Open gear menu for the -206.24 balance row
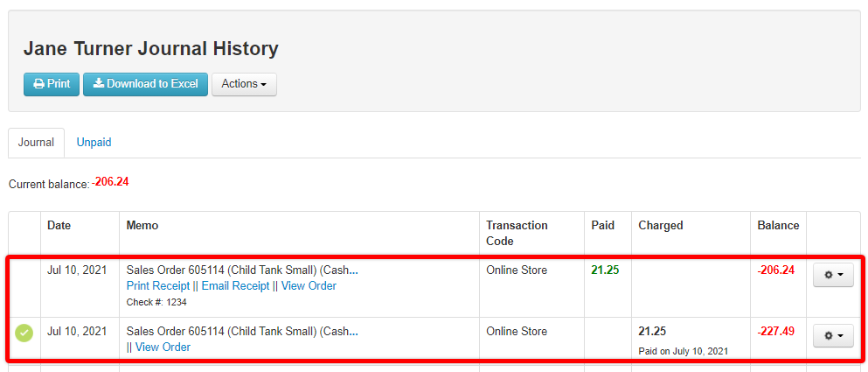The width and height of the screenshot is (868, 372). pos(833,275)
